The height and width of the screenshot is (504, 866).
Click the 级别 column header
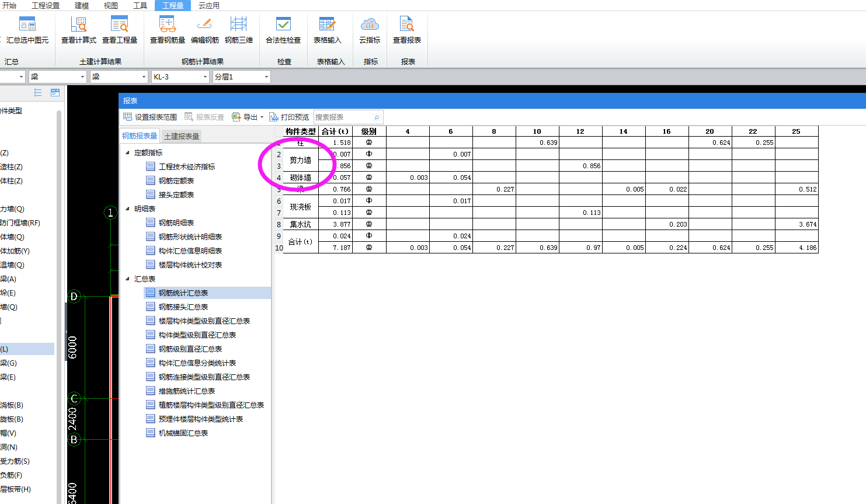[x=369, y=131]
